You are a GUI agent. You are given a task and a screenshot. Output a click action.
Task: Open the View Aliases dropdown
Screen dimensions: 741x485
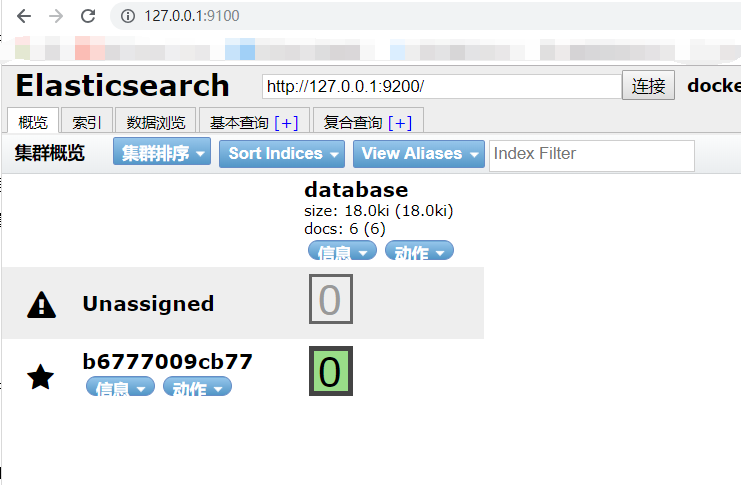418,154
